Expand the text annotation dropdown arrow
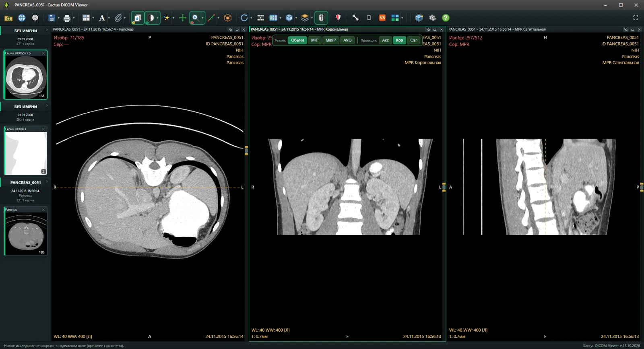The image size is (644, 349). 109,18
